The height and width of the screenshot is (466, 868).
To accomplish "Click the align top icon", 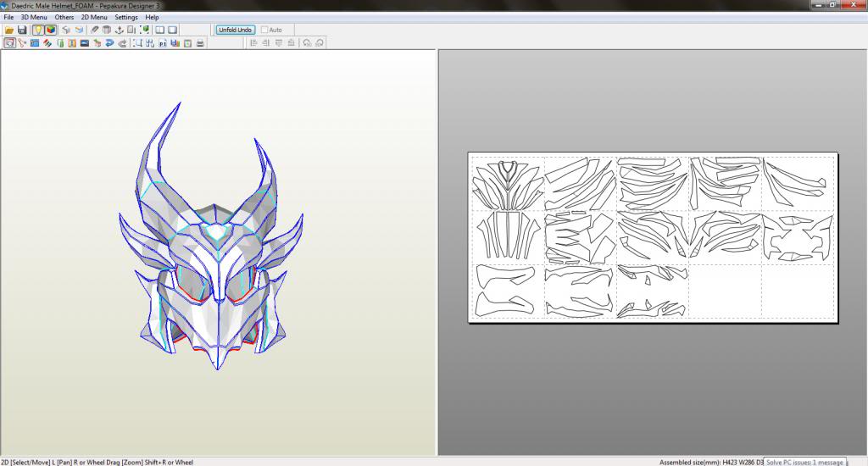I will pyautogui.click(x=278, y=42).
